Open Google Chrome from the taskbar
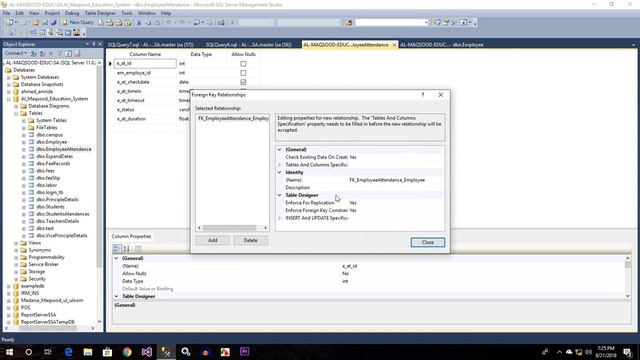This screenshot has width=640, height=360. coord(127,352)
